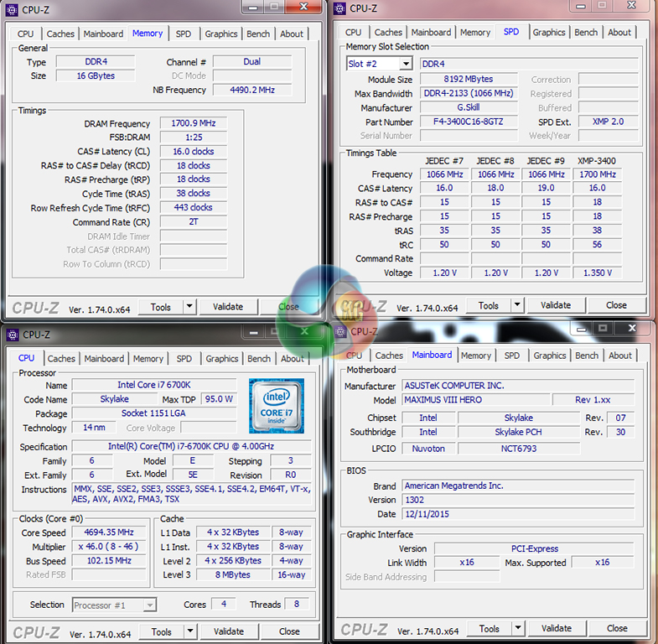Click the Core Speed value 4694.35 MHz
This screenshot has width=658, height=644.
click(x=109, y=532)
